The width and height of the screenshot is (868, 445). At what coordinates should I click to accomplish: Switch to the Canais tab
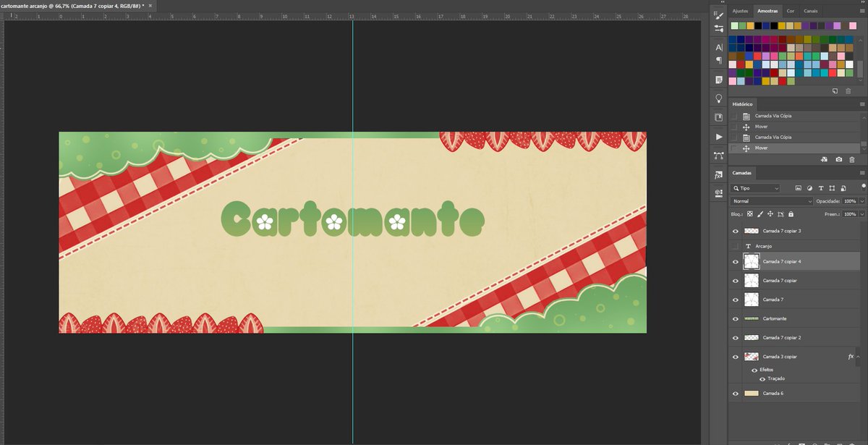pos(810,11)
